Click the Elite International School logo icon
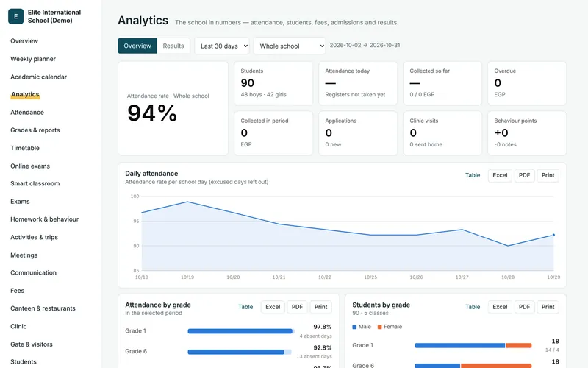The height and width of the screenshot is (368, 588). click(x=15, y=16)
